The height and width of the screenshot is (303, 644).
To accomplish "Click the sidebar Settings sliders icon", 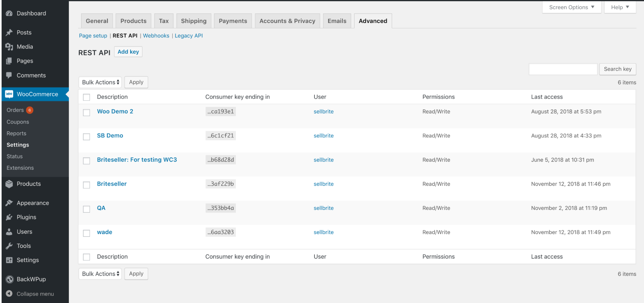I will pos(9,260).
